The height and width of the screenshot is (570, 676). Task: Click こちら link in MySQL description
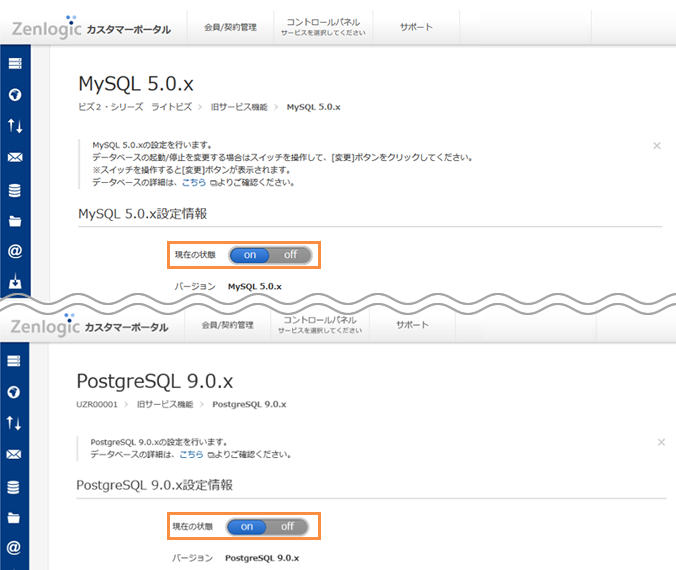[194, 182]
